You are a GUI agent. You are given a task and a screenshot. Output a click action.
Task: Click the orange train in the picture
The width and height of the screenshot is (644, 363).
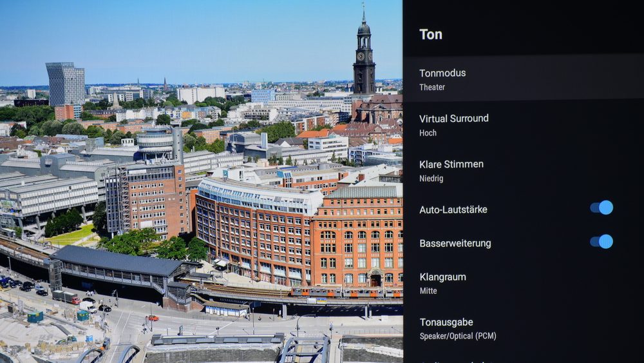[346, 292]
